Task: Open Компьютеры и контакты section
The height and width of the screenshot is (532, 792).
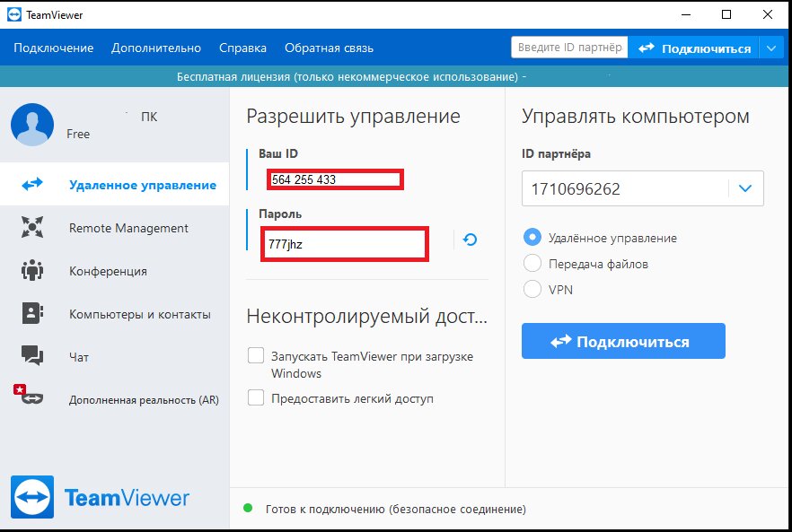Action: (115, 314)
